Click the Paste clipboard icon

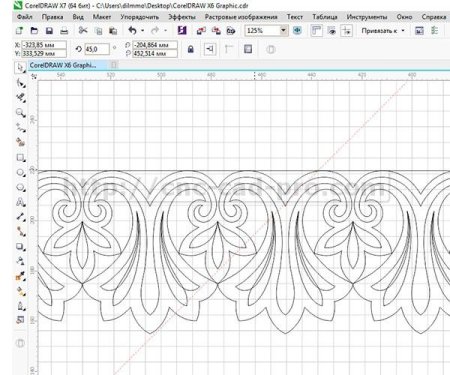point(113,31)
